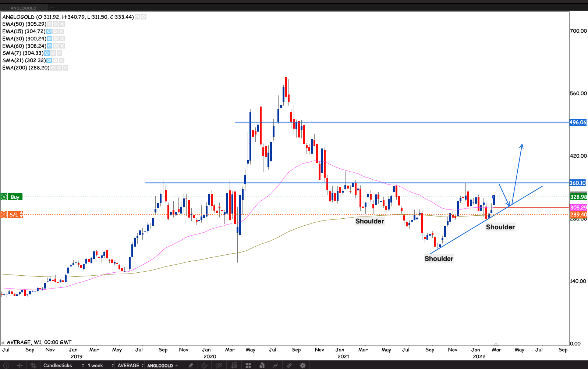The height and width of the screenshot is (369, 588).
Task: Click the info icon in bottom toolbar
Action: point(6,365)
